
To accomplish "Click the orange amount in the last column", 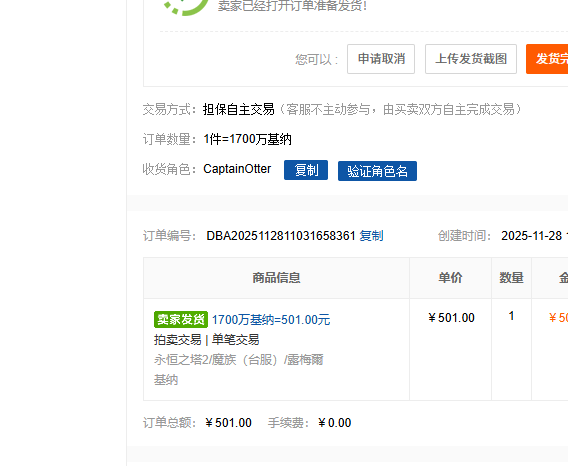I will click(558, 318).
